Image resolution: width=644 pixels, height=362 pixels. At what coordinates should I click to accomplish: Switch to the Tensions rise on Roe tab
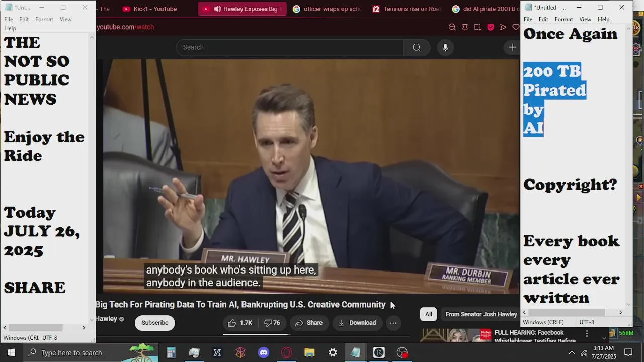pos(407,9)
